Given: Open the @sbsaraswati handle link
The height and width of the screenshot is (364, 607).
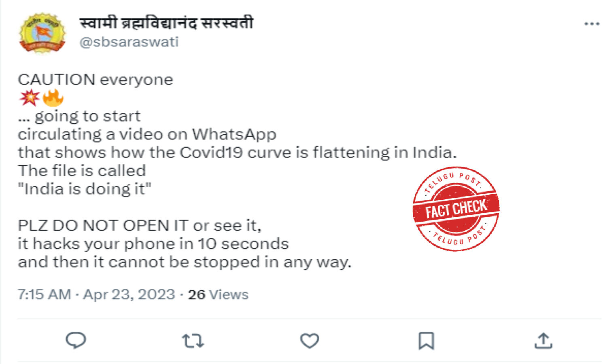Looking at the screenshot, I should (x=129, y=42).
